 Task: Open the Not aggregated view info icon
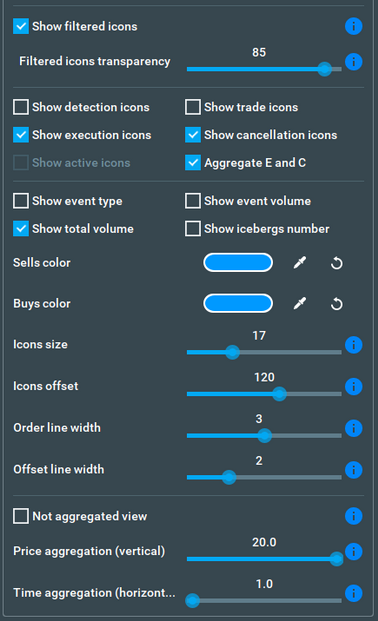(x=353, y=516)
